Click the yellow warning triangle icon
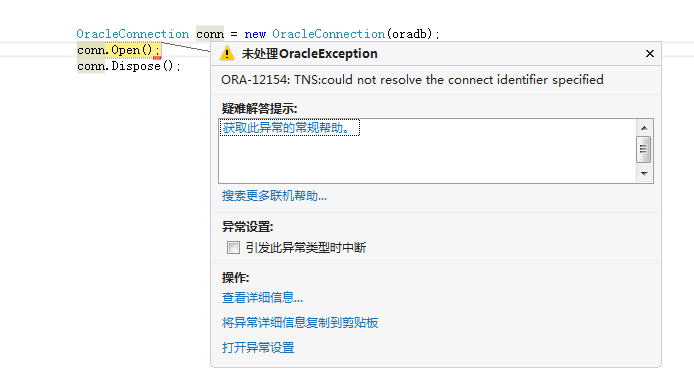The image size is (694, 372). [227, 54]
